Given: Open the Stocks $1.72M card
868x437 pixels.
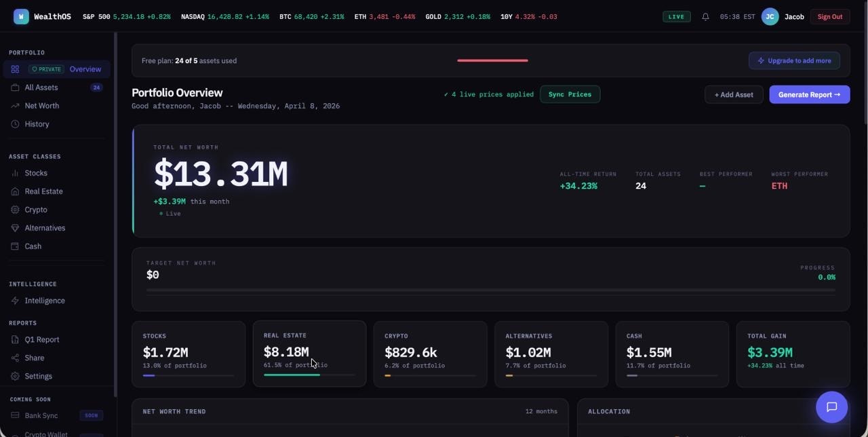Looking at the screenshot, I should (189, 354).
